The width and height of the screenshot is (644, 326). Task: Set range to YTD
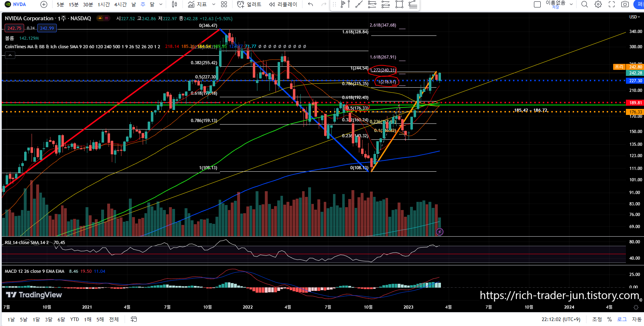tap(75, 319)
